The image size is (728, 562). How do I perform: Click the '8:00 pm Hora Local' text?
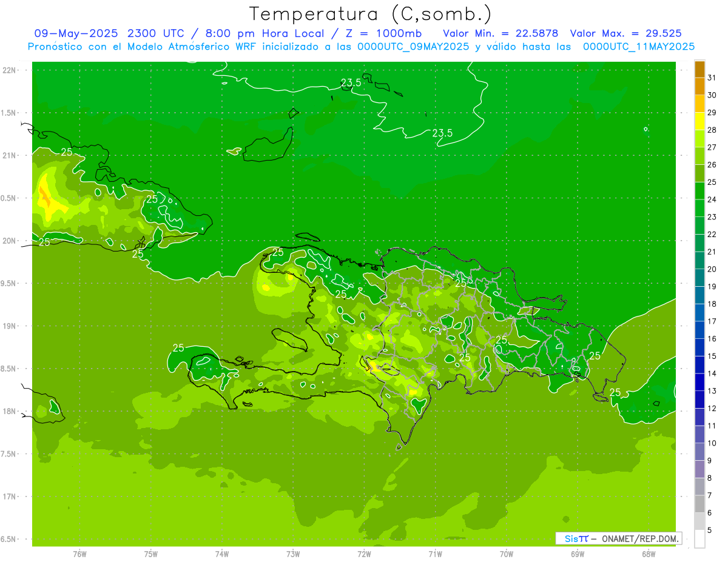(x=262, y=33)
